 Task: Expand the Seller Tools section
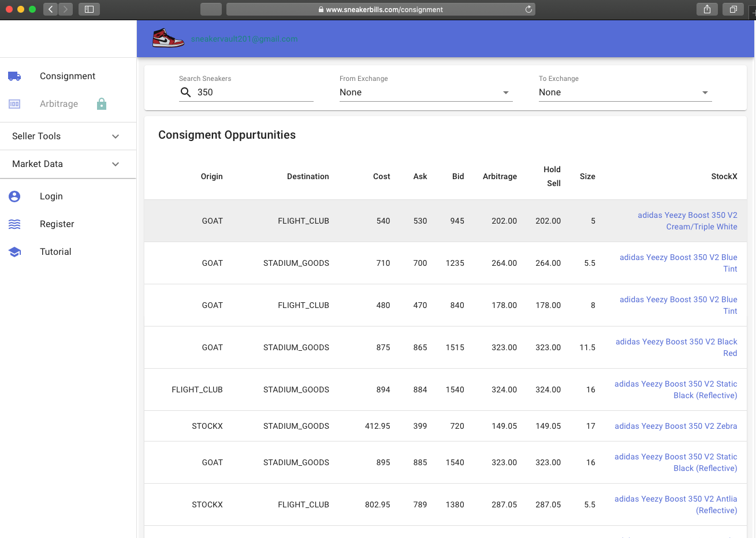click(x=68, y=136)
